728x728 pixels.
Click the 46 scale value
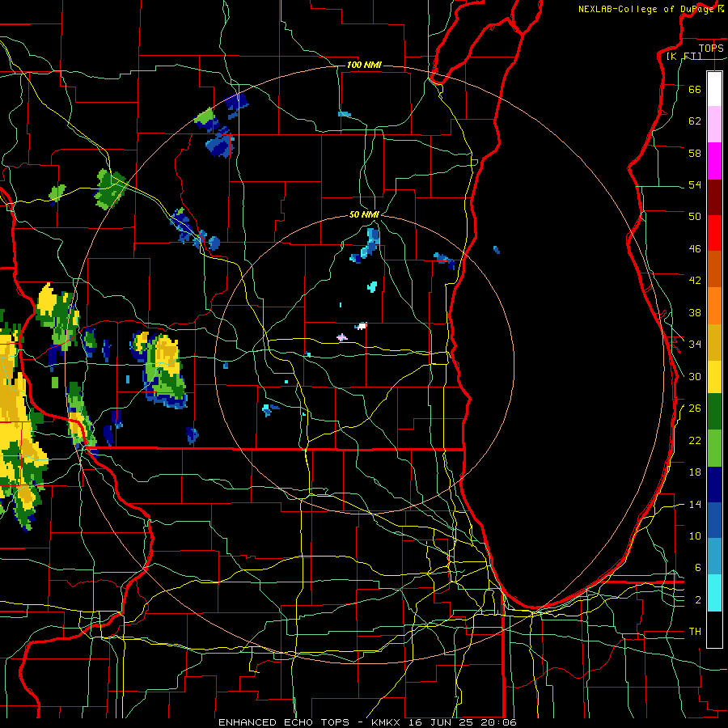tap(695, 249)
